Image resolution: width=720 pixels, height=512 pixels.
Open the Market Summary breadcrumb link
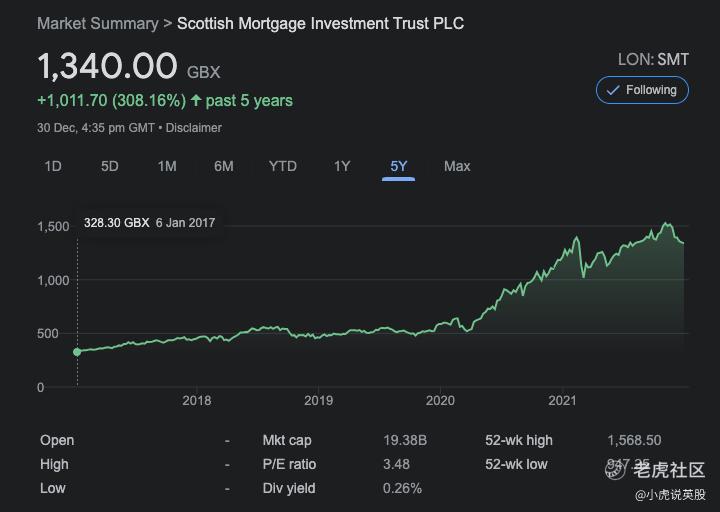pos(98,23)
